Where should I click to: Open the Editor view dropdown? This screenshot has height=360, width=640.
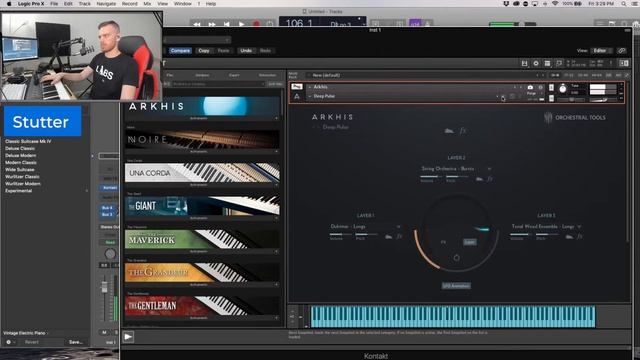[602, 51]
